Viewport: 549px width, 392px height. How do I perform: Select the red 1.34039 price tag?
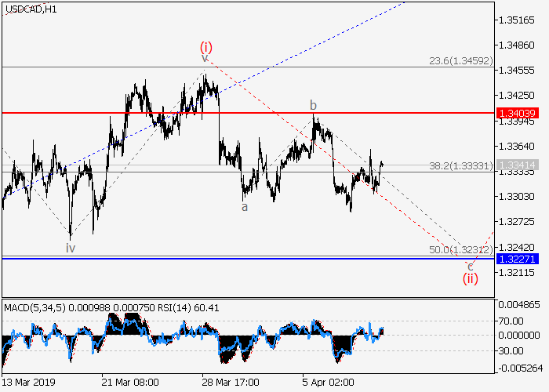(x=517, y=114)
